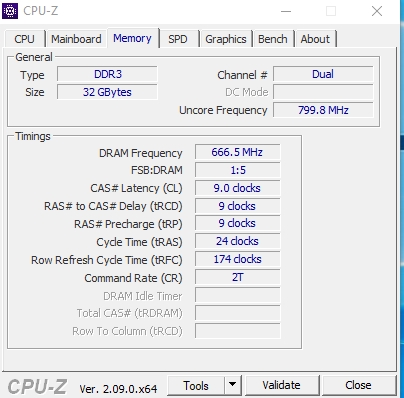Show the About tab

(315, 39)
